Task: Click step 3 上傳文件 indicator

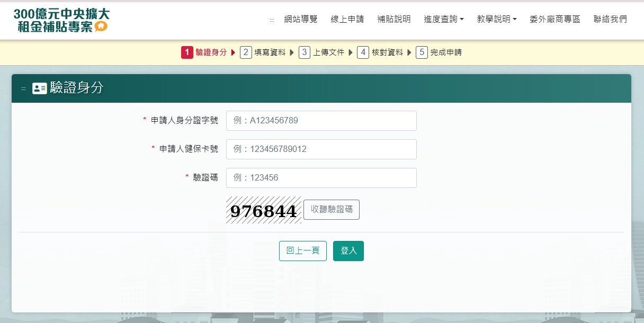Action: pyautogui.click(x=321, y=52)
